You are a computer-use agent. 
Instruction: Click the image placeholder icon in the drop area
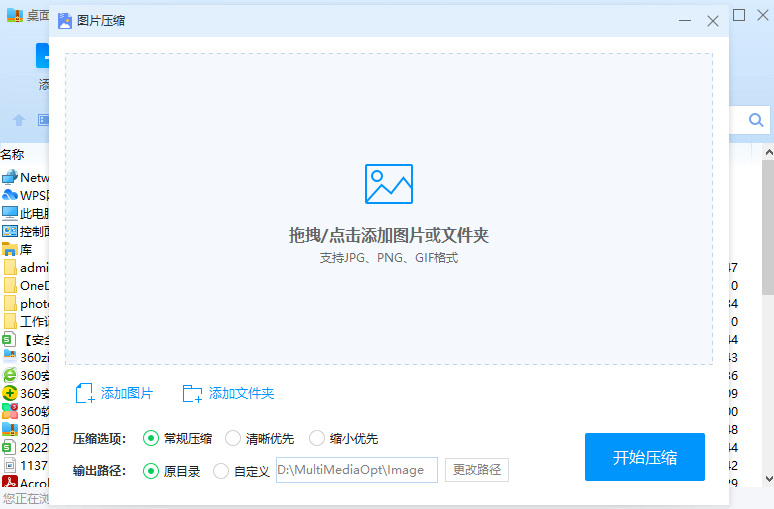pyautogui.click(x=388, y=184)
